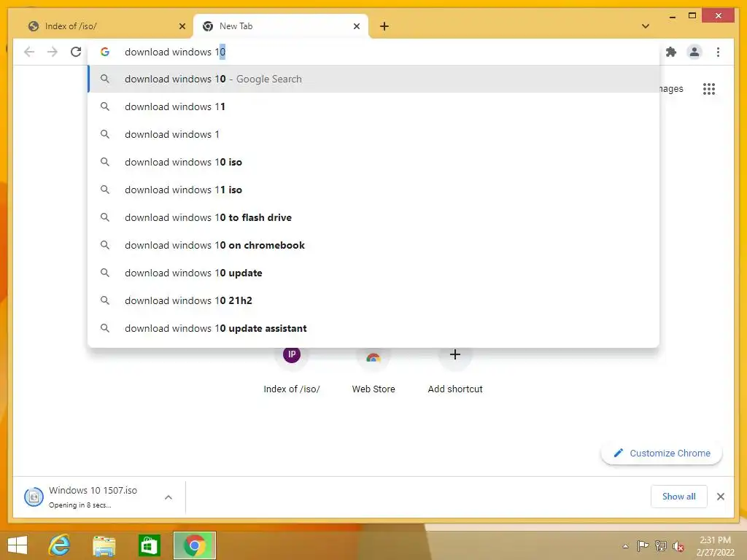Choose the 'download windows 11' suggestion

point(374,106)
